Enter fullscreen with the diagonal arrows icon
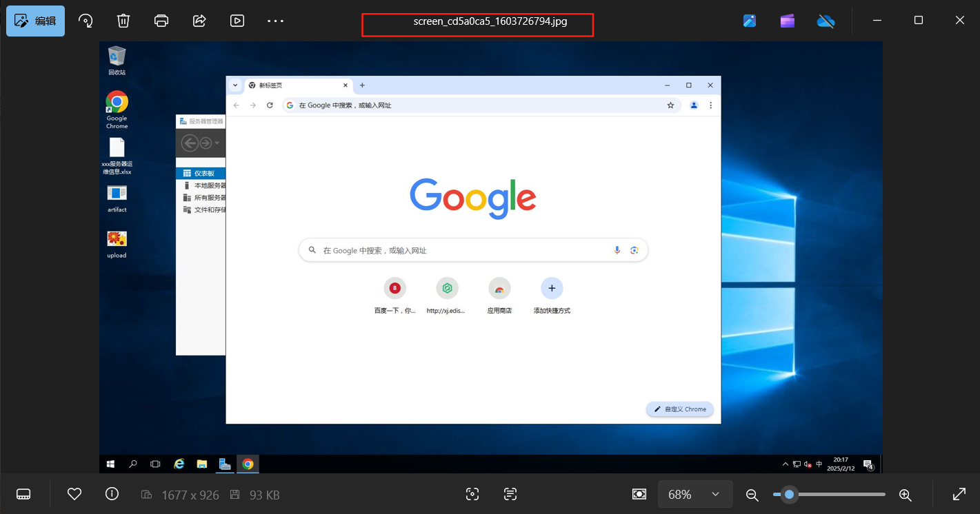980x514 pixels. [959, 494]
